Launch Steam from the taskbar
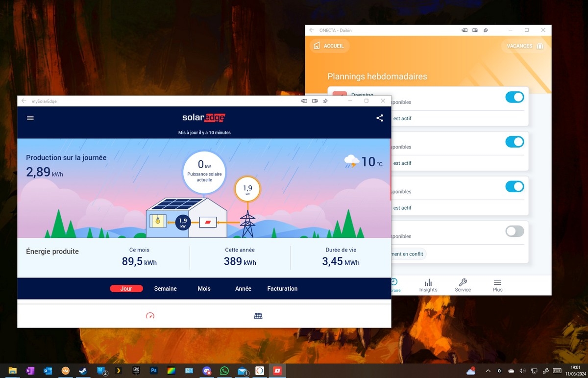The width and height of the screenshot is (588, 378). click(x=83, y=371)
